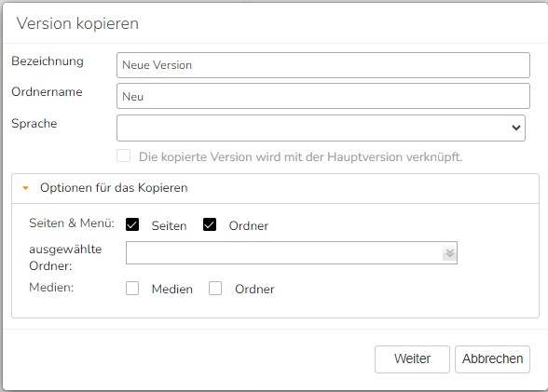
Task: Click the Weiter button
Action: click(412, 359)
